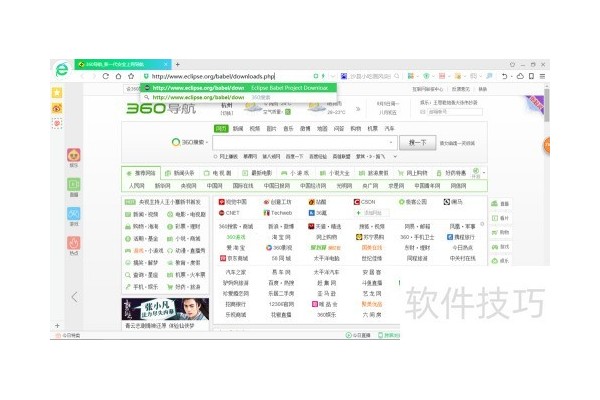Open the 12306官网 link
The image size is (600, 400).
[281, 304]
